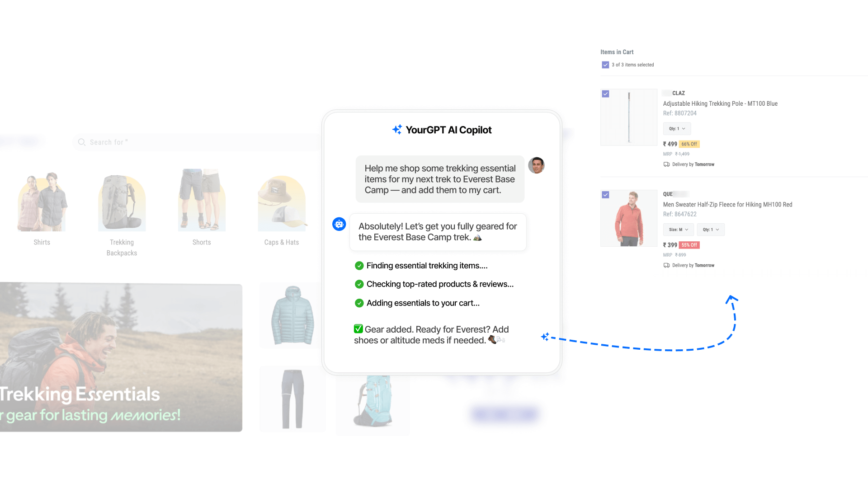868x488 pixels.
Task: Open the Caps & Hats category image
Action: coord(282,203)
